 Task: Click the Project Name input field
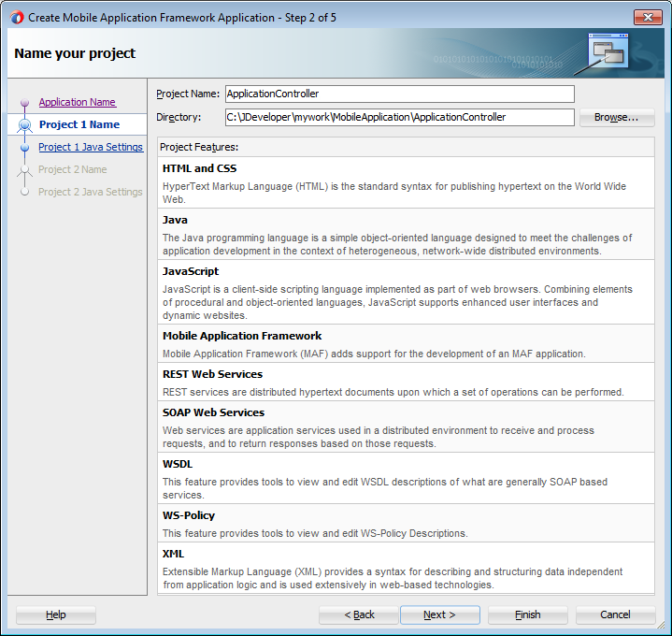click(x=399, y=94)
